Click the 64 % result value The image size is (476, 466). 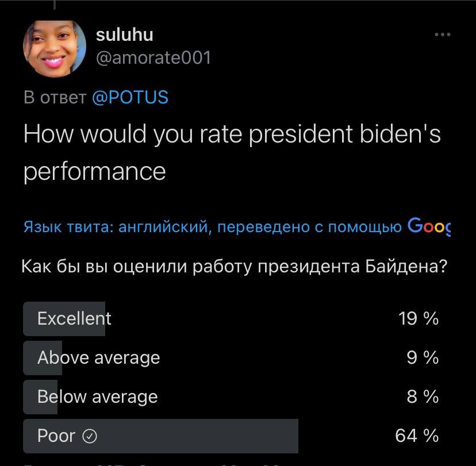pos(417,436)
